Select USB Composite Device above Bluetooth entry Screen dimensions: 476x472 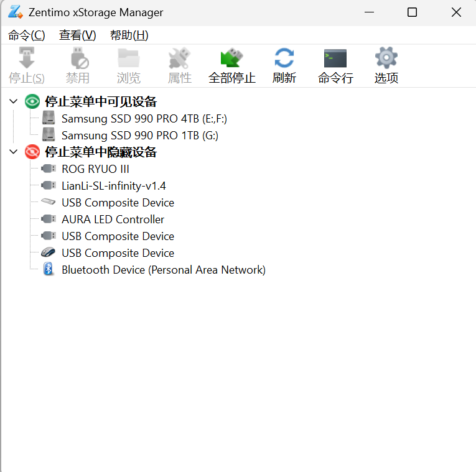(118, 253)
